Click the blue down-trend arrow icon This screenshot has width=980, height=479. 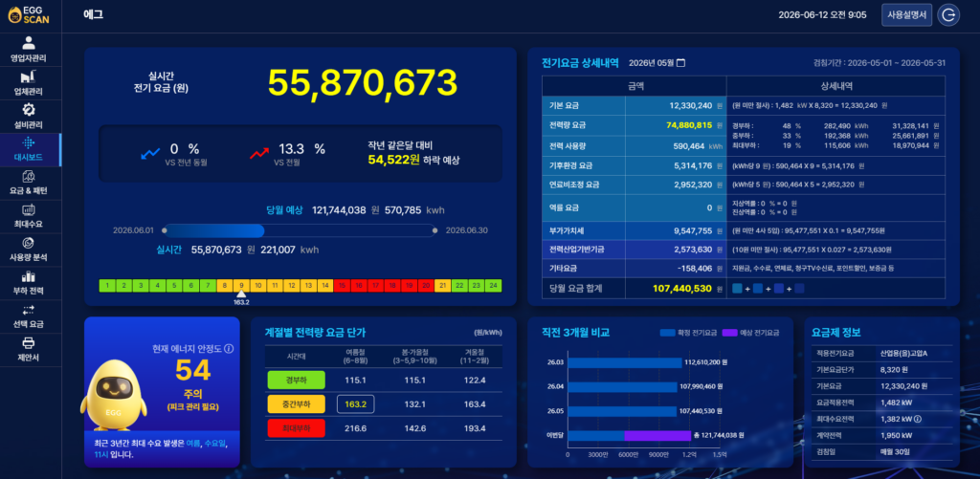(x=150, y=152)
